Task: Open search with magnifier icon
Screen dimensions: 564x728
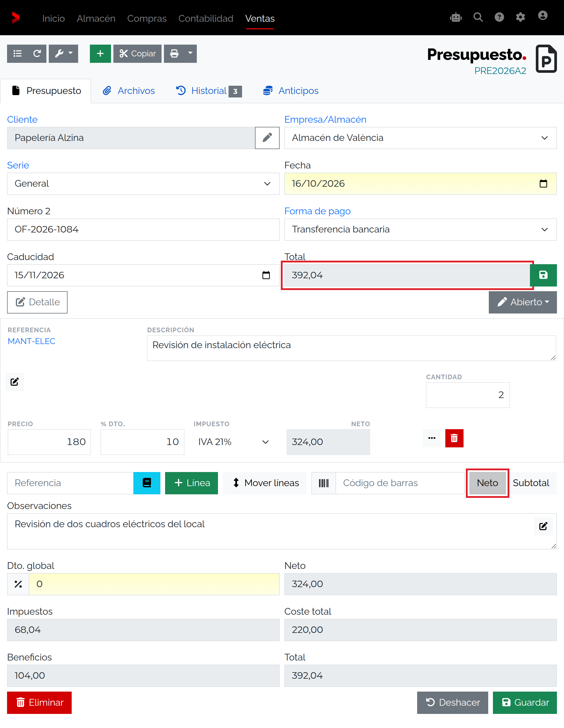Action: [x=478, y=17]
